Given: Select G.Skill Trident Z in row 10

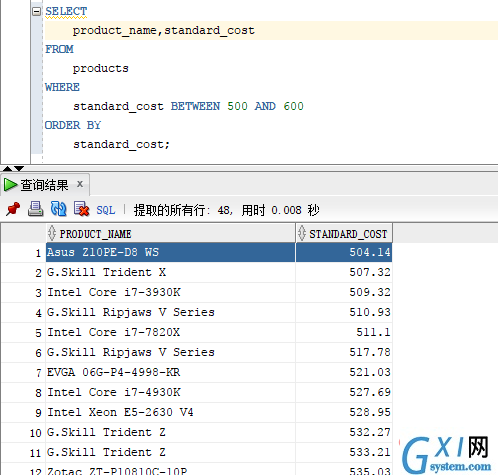Looking at the screenshot, I should click(x=170, y=432).
